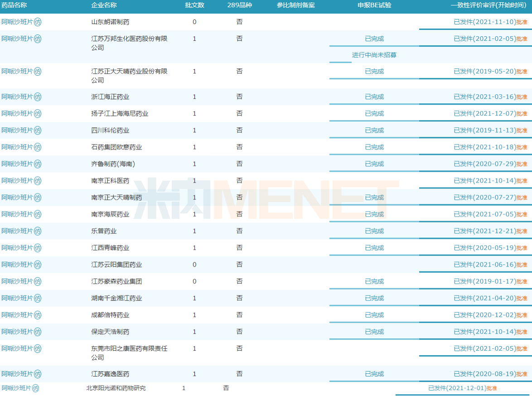Click the 仿 badge in the 江苏豪森药业集团 row
Image resolution: width=532 pixels, height=396 pixels.
click(38, 281)
